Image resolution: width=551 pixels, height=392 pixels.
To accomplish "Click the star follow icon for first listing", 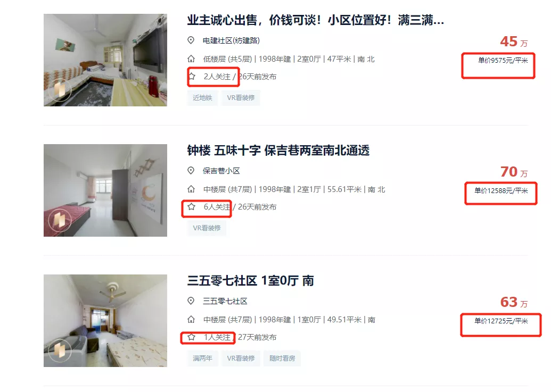I will click(x=192, y=76).
